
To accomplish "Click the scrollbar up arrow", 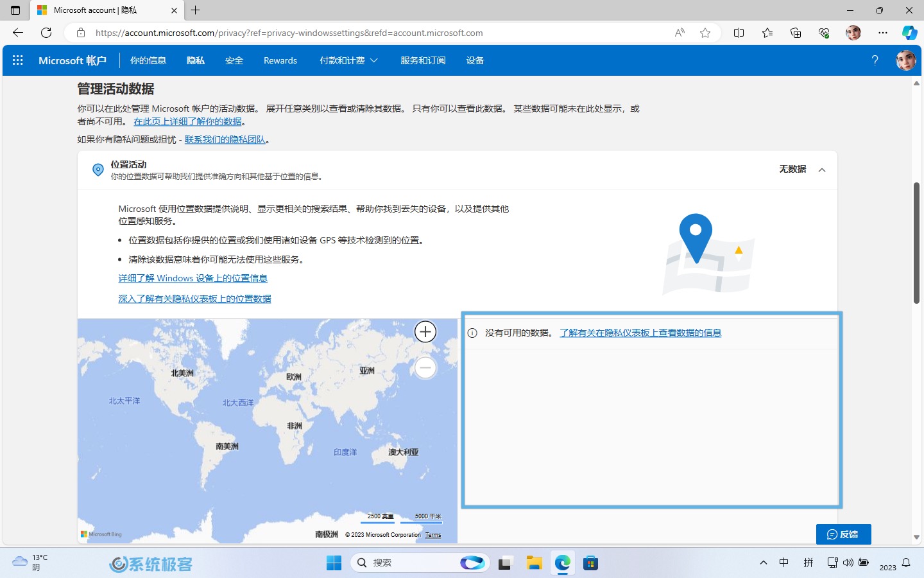I will pos(917,83).
